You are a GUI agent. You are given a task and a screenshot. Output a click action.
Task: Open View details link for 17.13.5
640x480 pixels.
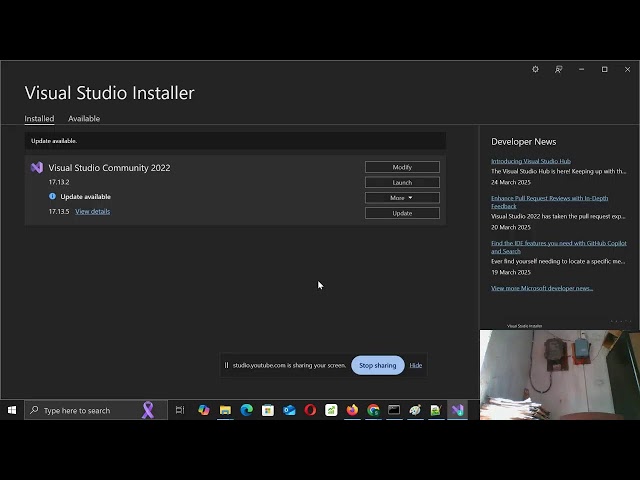(x=92, y=211)
